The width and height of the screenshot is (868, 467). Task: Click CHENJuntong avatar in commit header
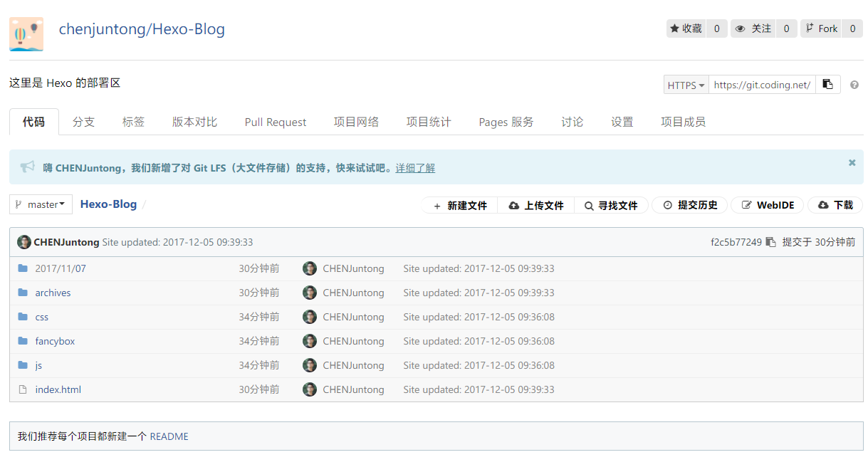tap(24, 242)
